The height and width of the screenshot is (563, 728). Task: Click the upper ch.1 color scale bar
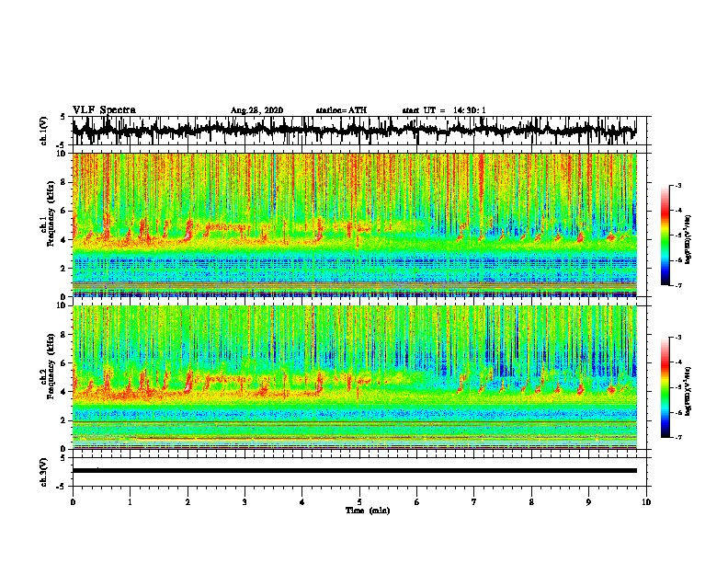pos(665,236)
